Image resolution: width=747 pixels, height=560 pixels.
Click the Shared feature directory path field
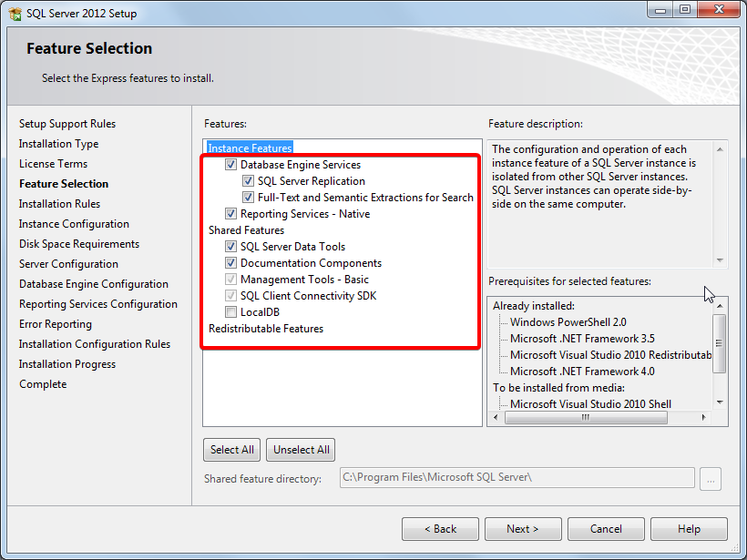click(x=517, y=478)
